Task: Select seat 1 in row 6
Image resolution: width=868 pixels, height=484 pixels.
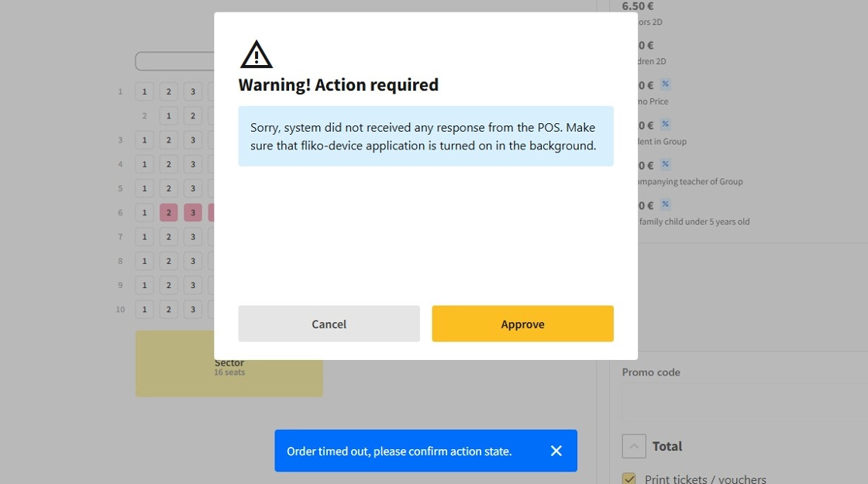Action: [144, 213]
